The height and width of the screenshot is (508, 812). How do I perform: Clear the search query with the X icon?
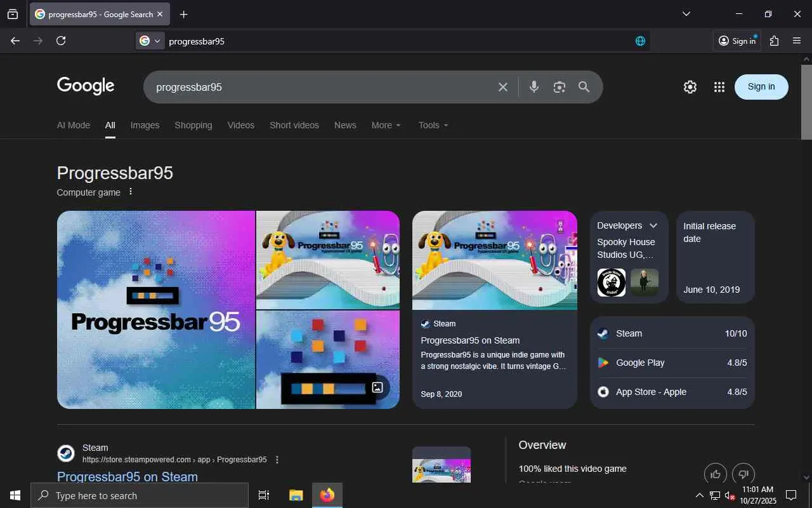503,87
